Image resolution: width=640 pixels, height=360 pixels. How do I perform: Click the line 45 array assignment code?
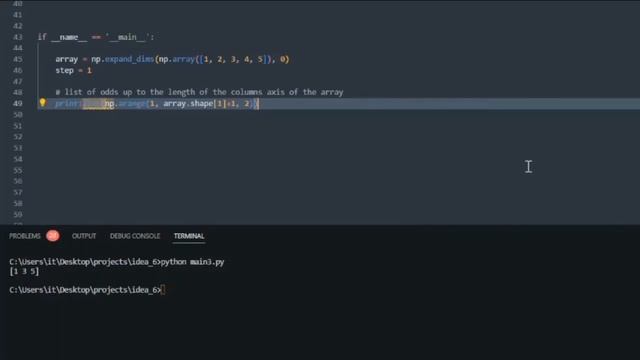[172, 59]
